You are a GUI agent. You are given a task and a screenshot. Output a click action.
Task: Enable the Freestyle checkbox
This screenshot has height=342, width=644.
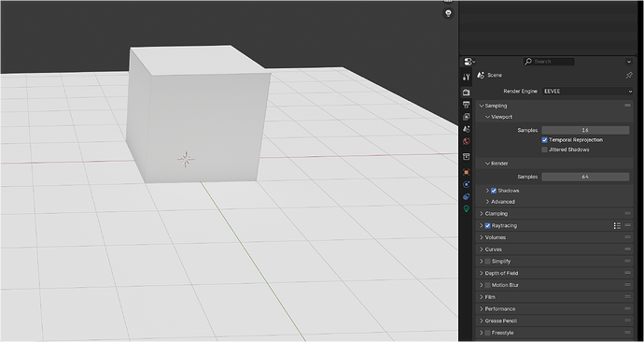coord(487,333)
